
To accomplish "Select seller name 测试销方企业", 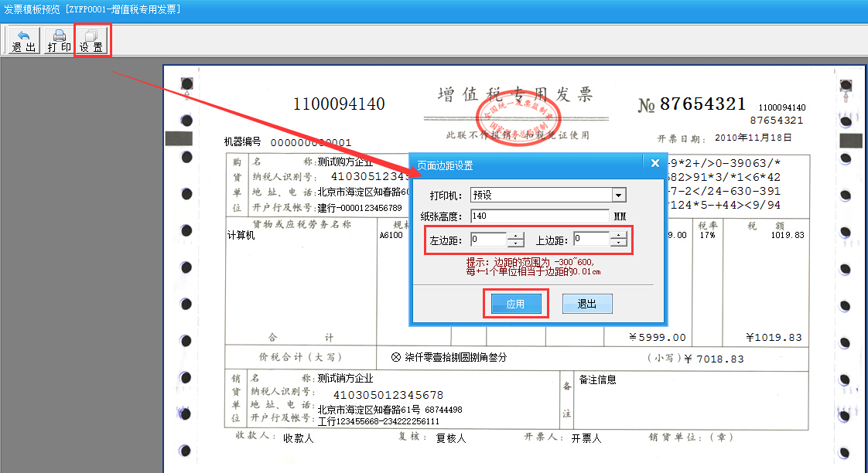I will [x=346, y=379].
